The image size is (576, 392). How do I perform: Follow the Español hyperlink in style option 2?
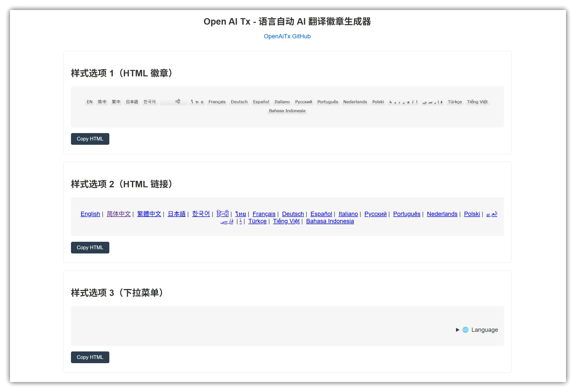click(x=321, y=214)
